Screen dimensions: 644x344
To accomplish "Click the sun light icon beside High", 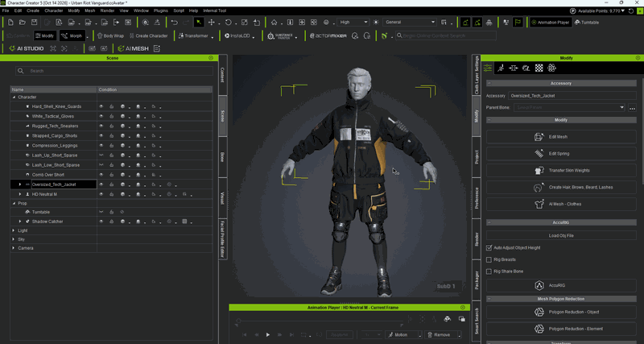I will [376, 23].
